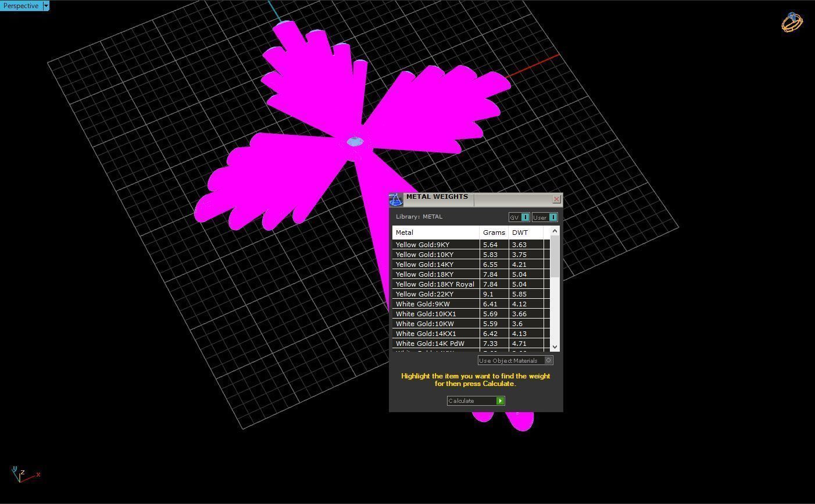
Task: Open the Perspective viewport dropdown arrow
Action: tap(46, 6)
